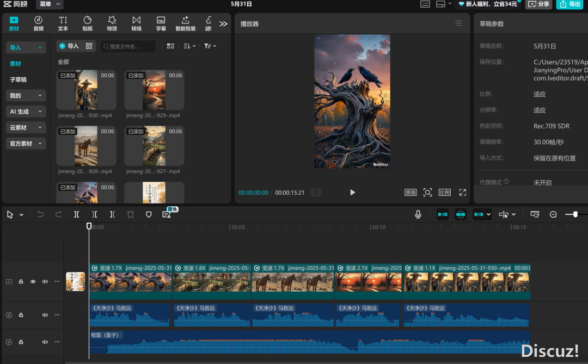
Task: Toggle visibility eye on the video track
Action: click(x=33, y=282)
